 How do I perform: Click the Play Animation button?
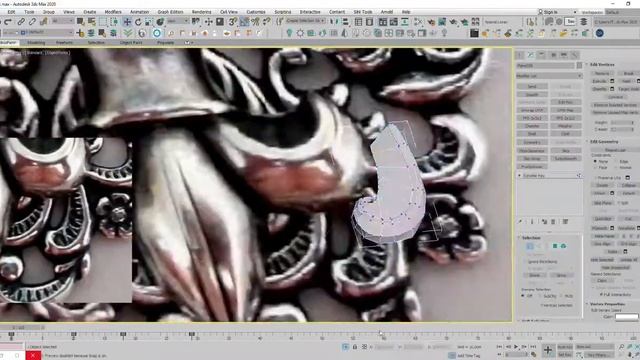point(516,347)
